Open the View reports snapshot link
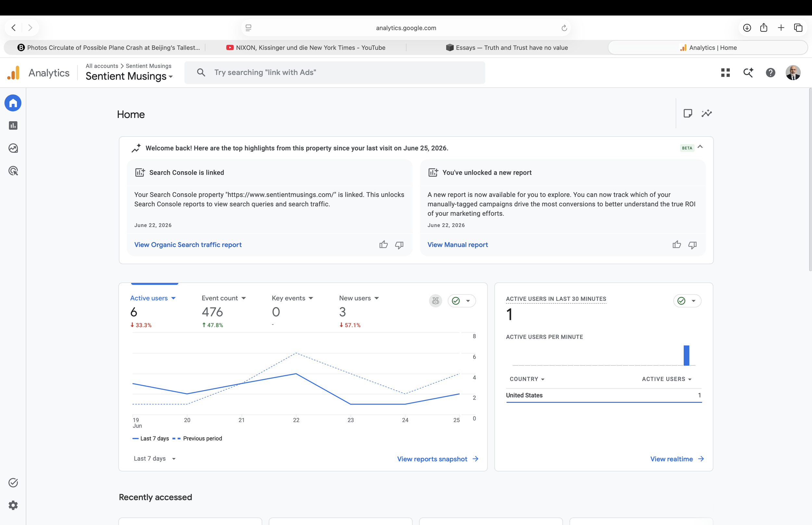 [438, 459]
